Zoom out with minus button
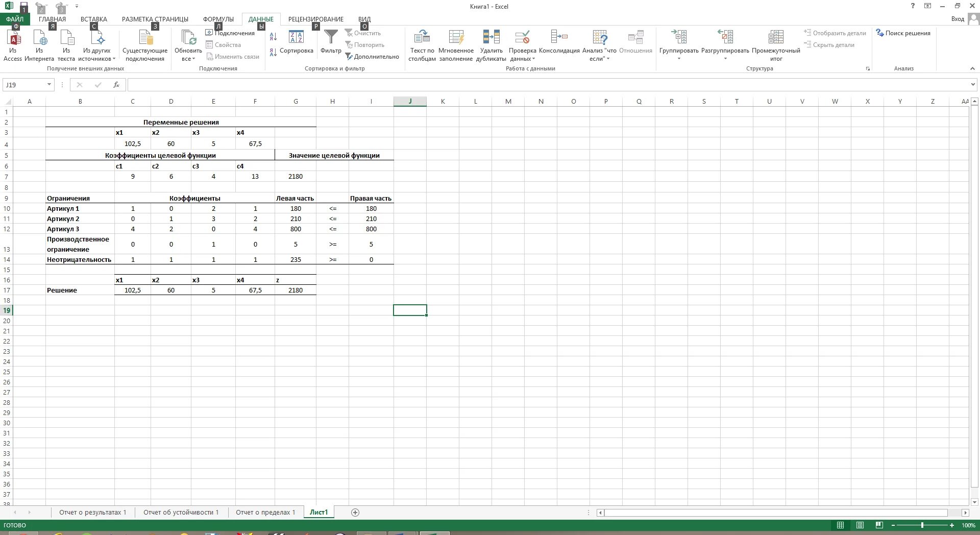Image resolution: width=980 pixels, height=535 pixels. click(893, 525)
